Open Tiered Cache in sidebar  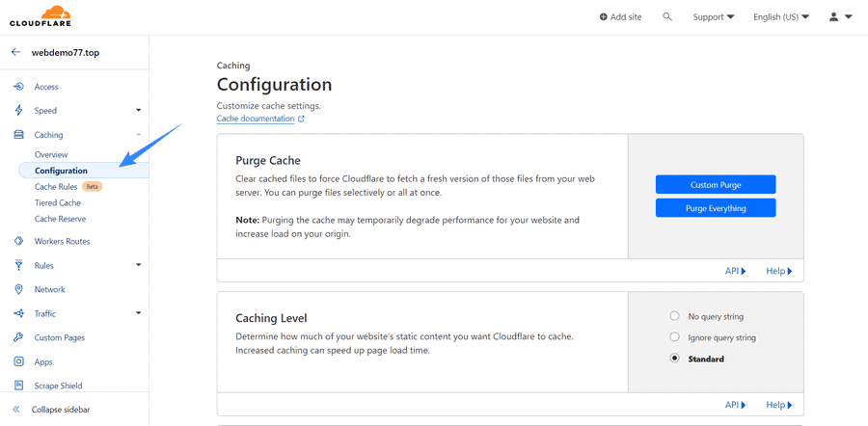point(58,203)
